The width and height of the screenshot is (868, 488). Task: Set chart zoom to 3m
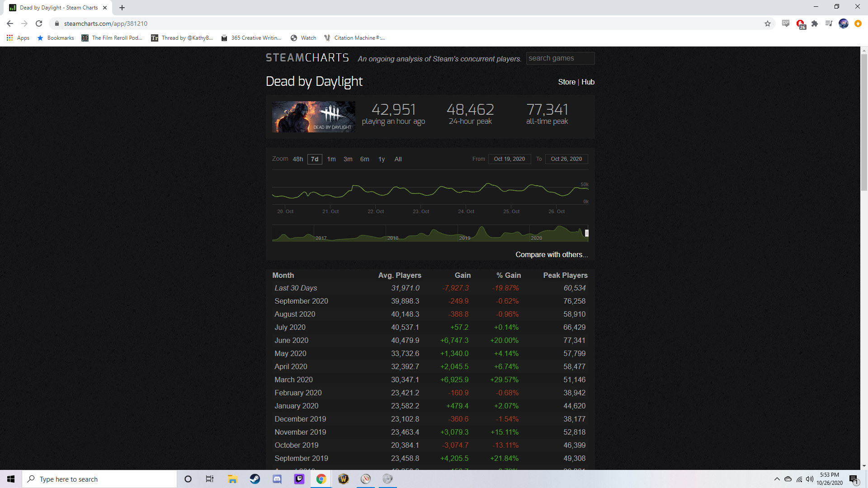click(348, 159)
